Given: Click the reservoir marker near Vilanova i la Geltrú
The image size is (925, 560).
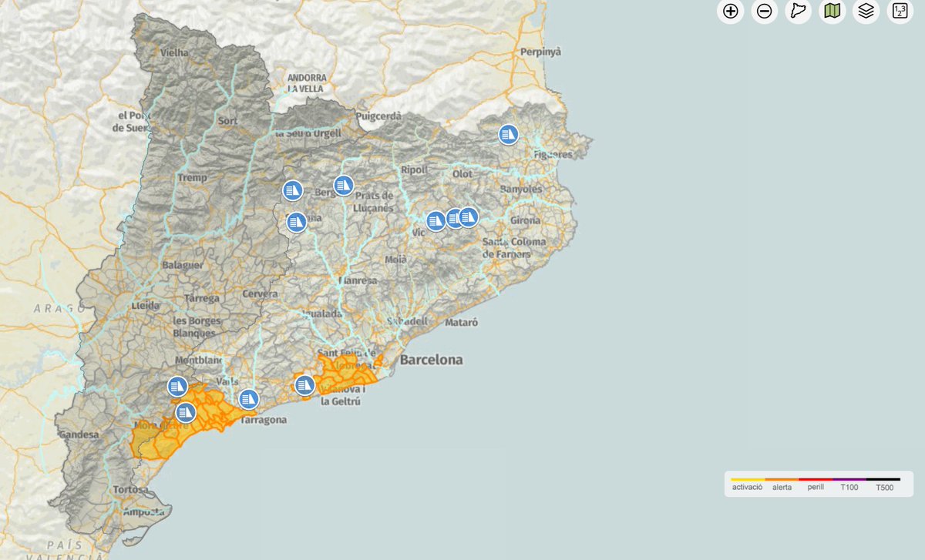Looking at the screenshot, I should 304,384.
